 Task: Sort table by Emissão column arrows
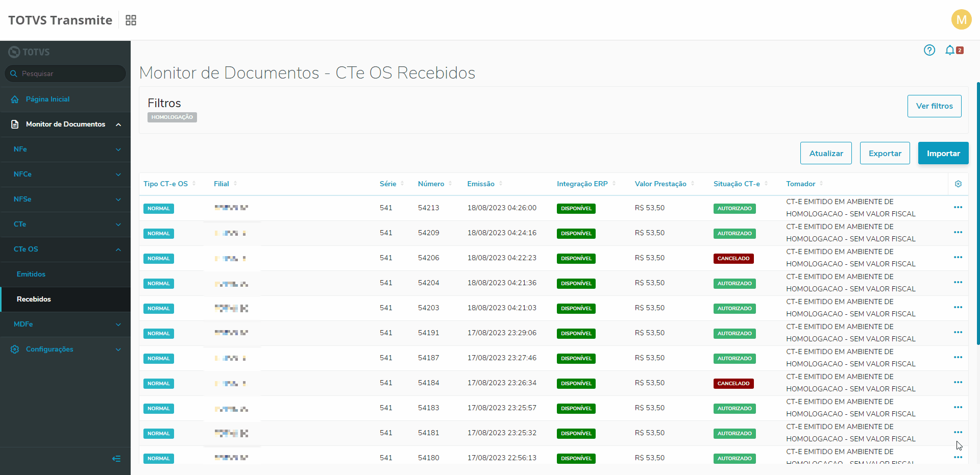pyautogui.click(x=501, y=184)
